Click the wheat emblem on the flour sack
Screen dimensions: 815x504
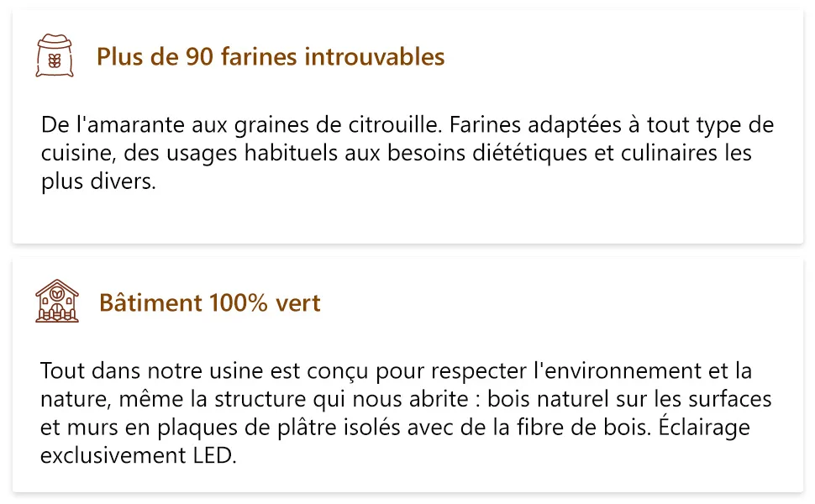(55, 60)
